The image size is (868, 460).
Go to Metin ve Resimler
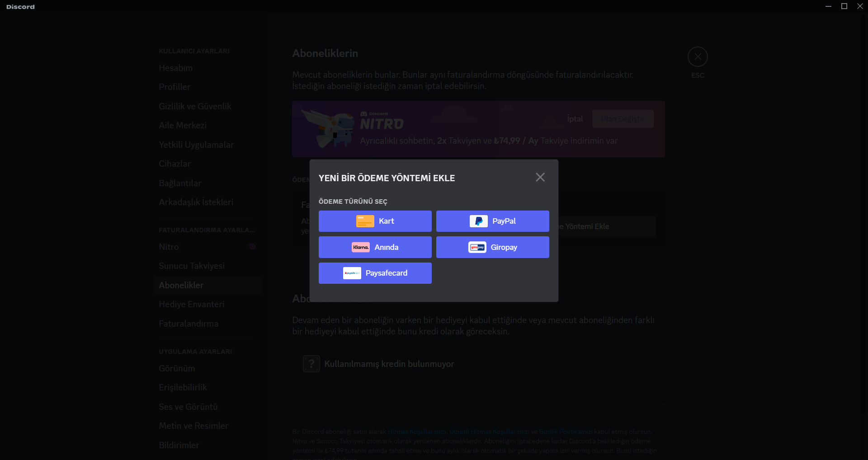pyautogui.click(x=208, y=426)
